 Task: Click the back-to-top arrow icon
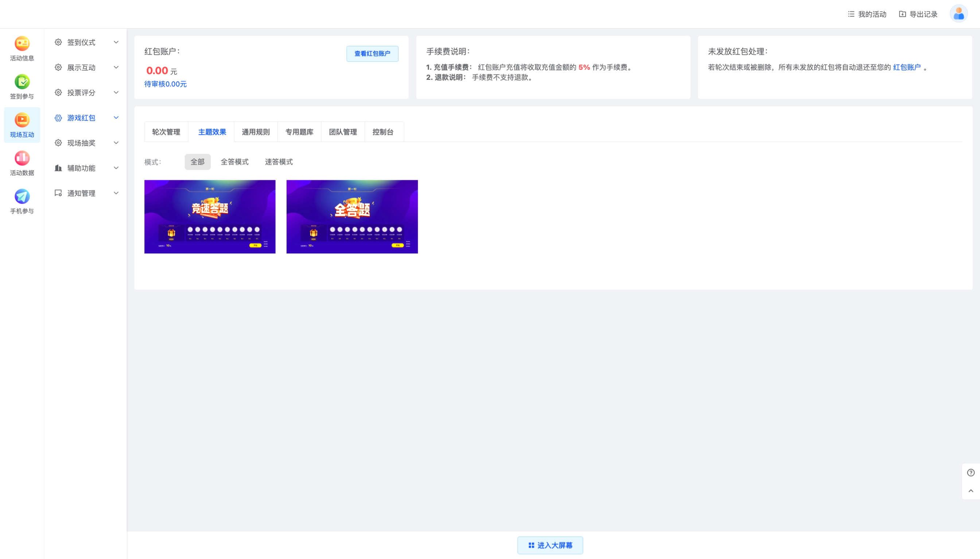tap(971, 491)
